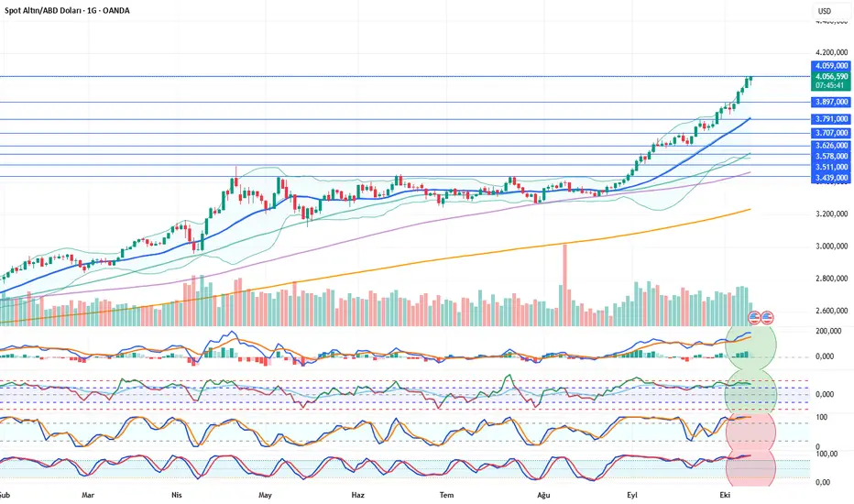Image resolution: width=854 pixels, height=504 pixels.
Task: Select the 3.791,000 price level label
Action: point(831,119)
